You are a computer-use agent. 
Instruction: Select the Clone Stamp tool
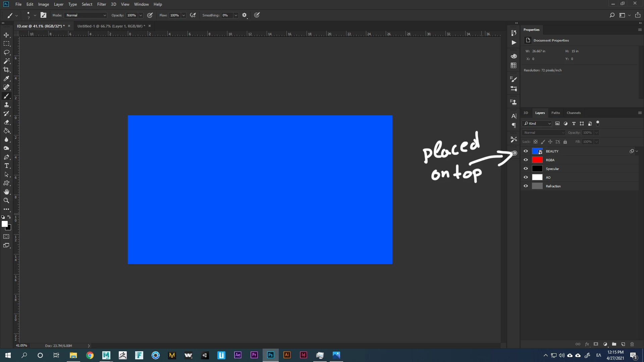pos(6,105)
